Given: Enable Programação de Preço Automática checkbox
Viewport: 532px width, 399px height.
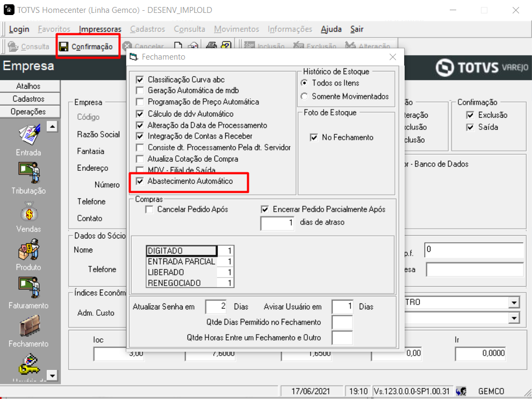Looking at the screenshot, I should click(139, 101).
